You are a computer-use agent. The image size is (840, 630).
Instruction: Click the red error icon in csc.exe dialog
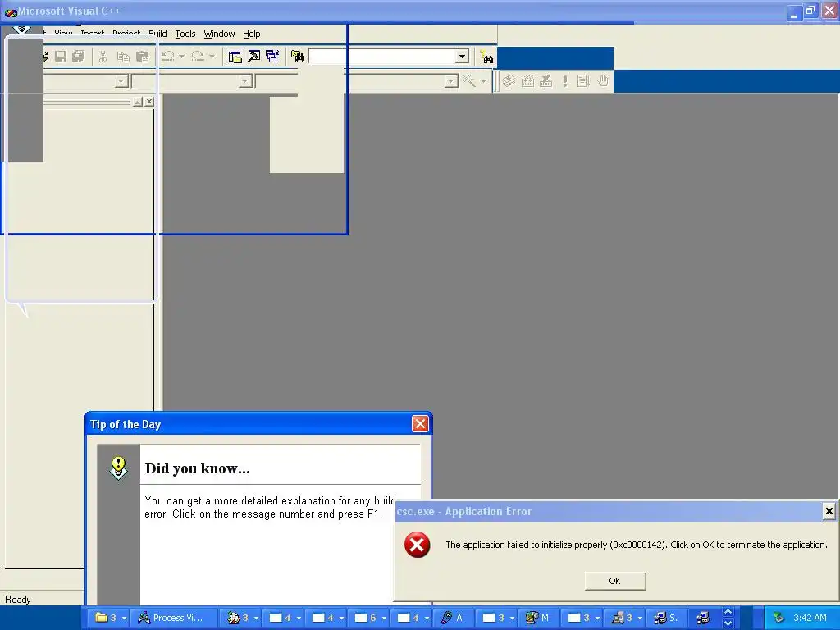[417, 545]
